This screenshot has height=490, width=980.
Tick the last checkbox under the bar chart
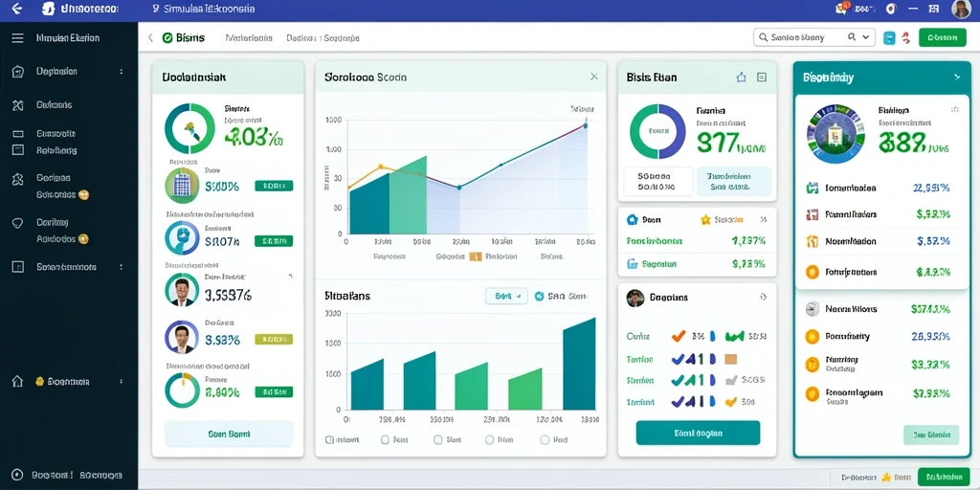545,440
